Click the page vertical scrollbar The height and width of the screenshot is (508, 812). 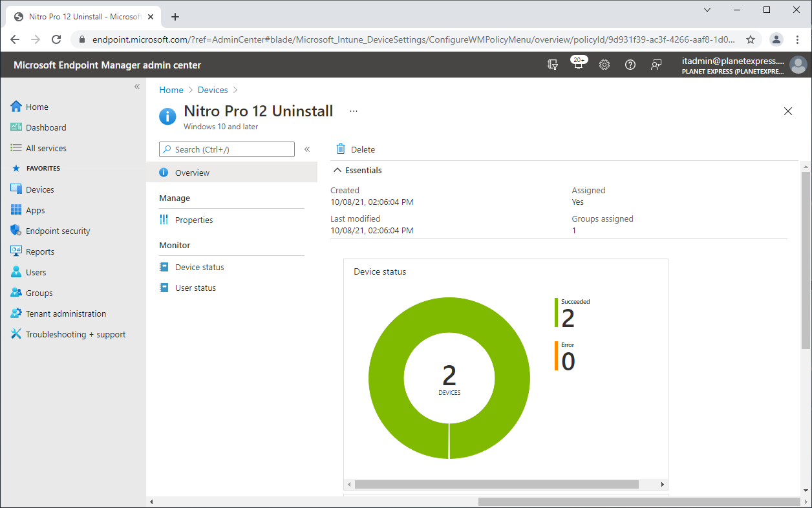(x=806, y=260)
